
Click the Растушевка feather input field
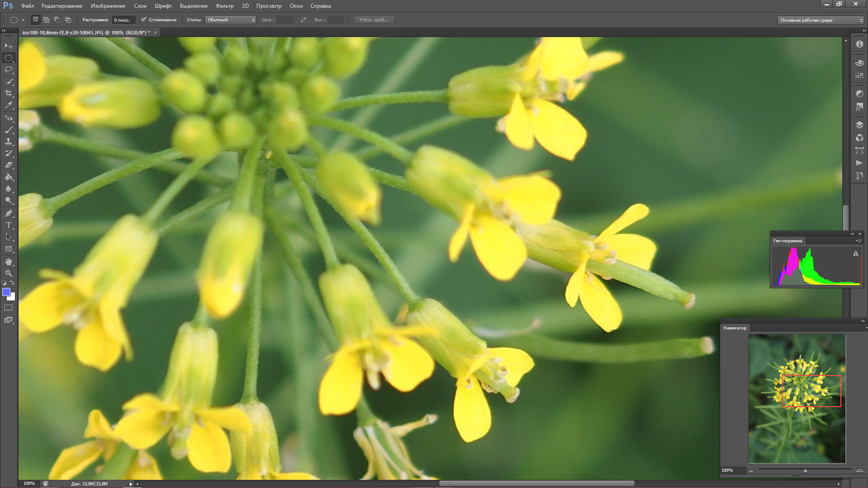(123, 20)
